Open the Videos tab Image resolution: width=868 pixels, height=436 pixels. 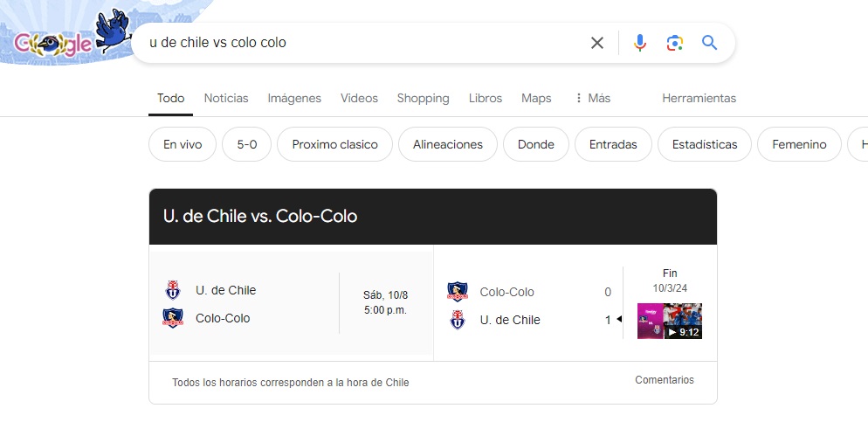click(359, 98)
